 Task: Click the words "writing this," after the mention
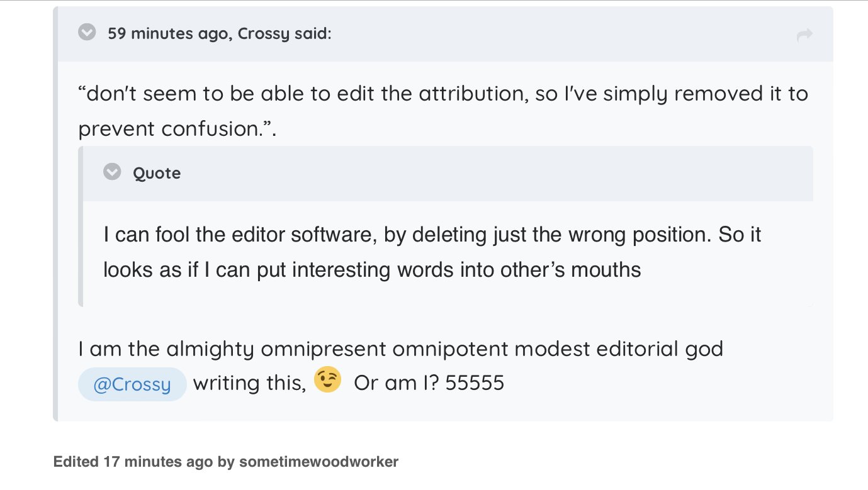click(249, 383)
